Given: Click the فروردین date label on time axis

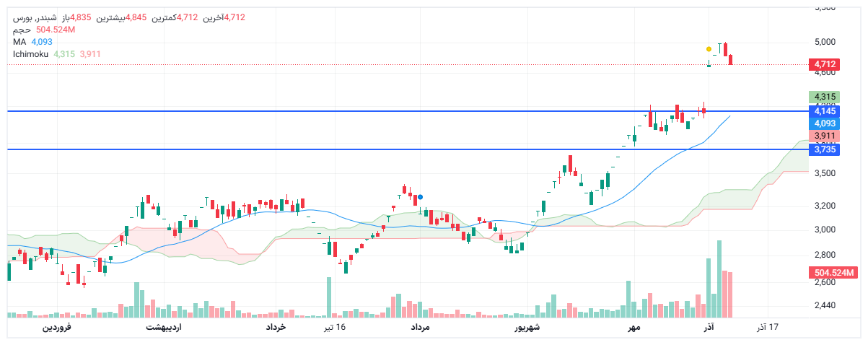Looking at the screenshot, I should (56, 328).
